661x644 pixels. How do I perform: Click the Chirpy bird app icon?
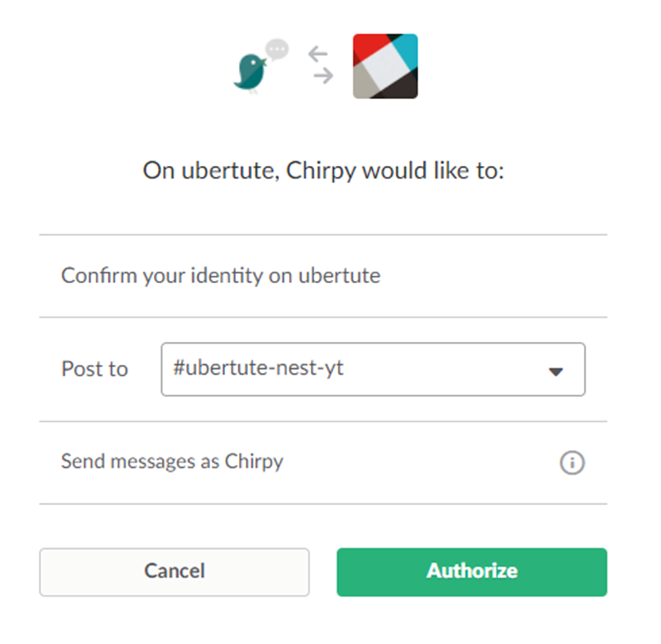(250, 74)
